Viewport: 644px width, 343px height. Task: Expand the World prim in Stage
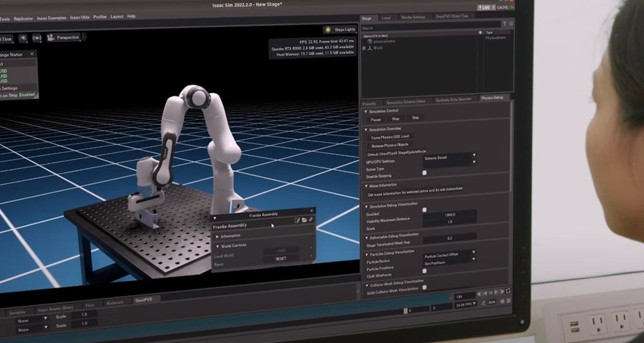[x=364, y=48]
